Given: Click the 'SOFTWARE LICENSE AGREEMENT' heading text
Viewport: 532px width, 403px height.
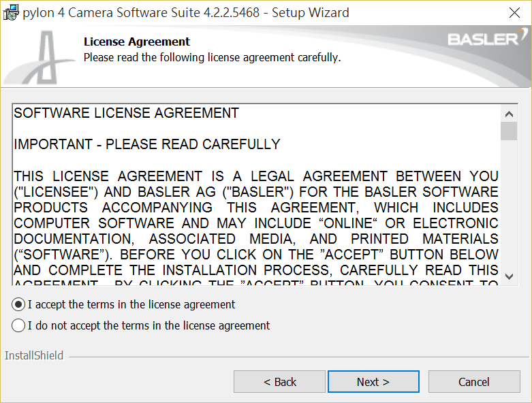Looking at the screenshot, I should (126, 113).
